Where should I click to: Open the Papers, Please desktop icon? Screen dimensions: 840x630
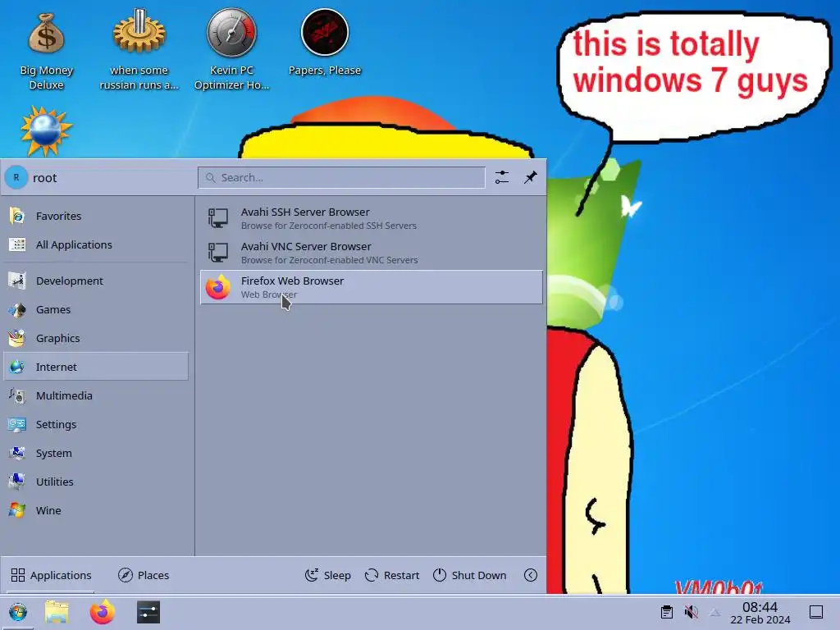coord(325,43)
